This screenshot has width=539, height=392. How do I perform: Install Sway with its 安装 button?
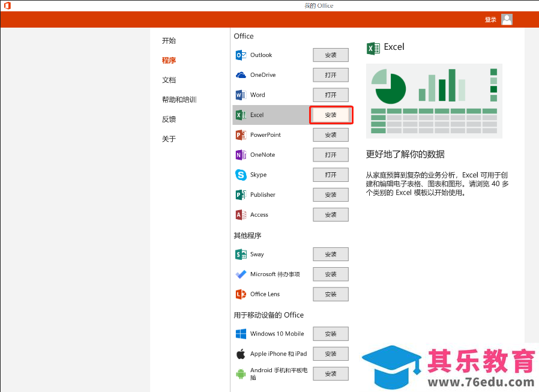click(x=331, y=255)
